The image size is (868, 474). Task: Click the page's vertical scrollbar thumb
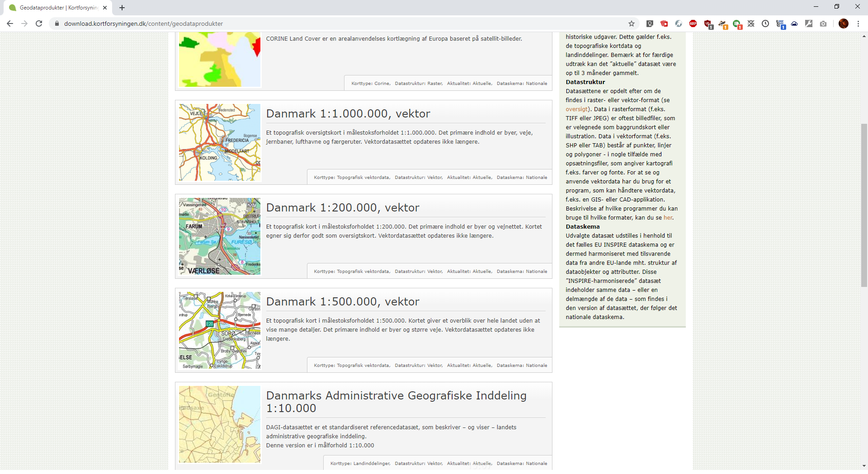pos(864,205)
